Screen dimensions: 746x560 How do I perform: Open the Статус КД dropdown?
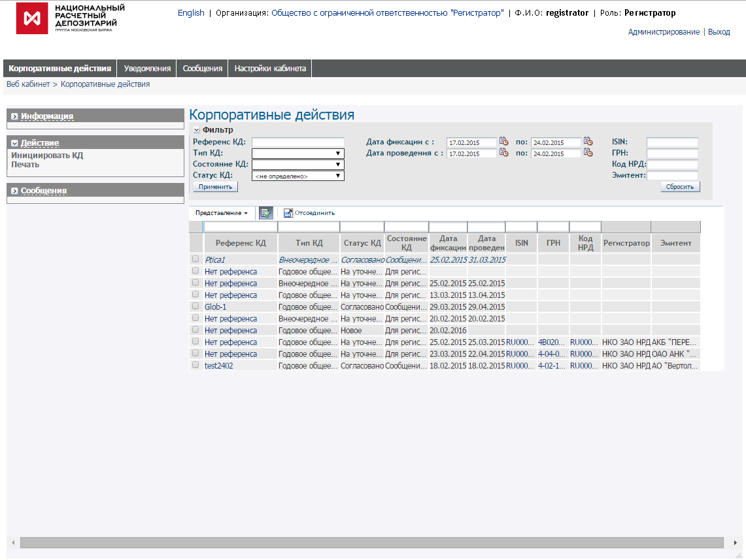click(x=298, y=176)
